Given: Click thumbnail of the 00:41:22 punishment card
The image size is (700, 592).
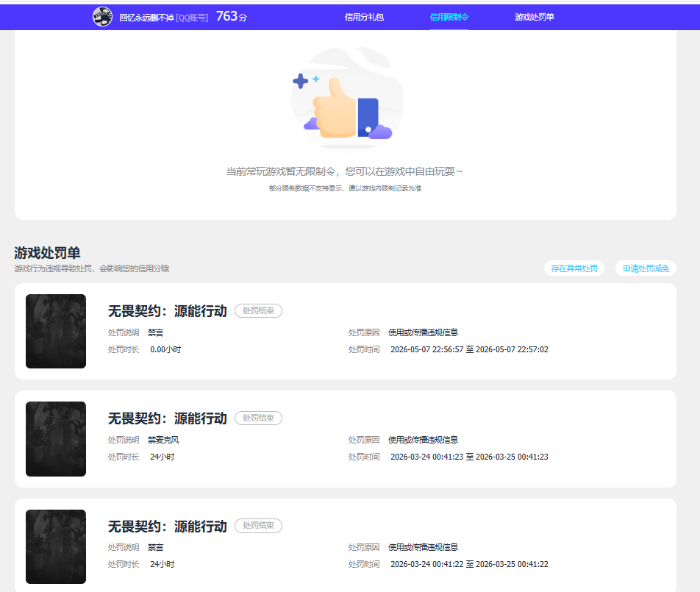Looking at the screenshot, I should [x=56, y=546].
